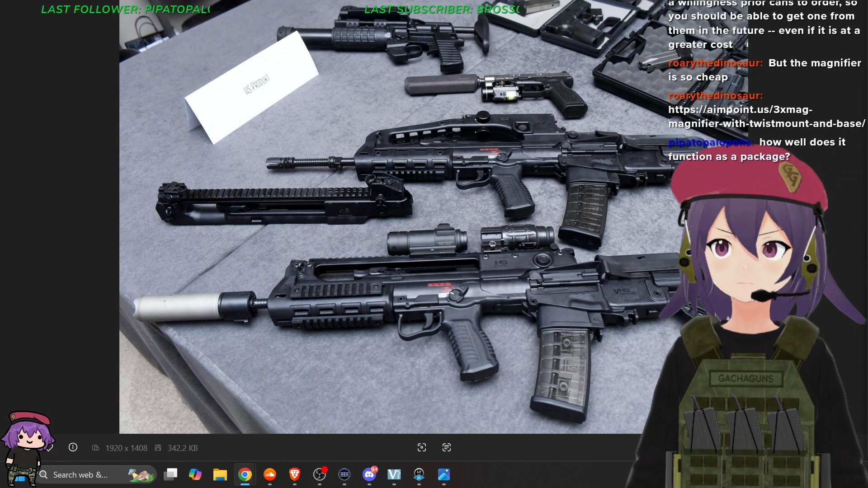Open the dotted-grid round app in the taskbar
Image resolution: width=868 pixels, height=488 pixels.
tap(344, 474)
